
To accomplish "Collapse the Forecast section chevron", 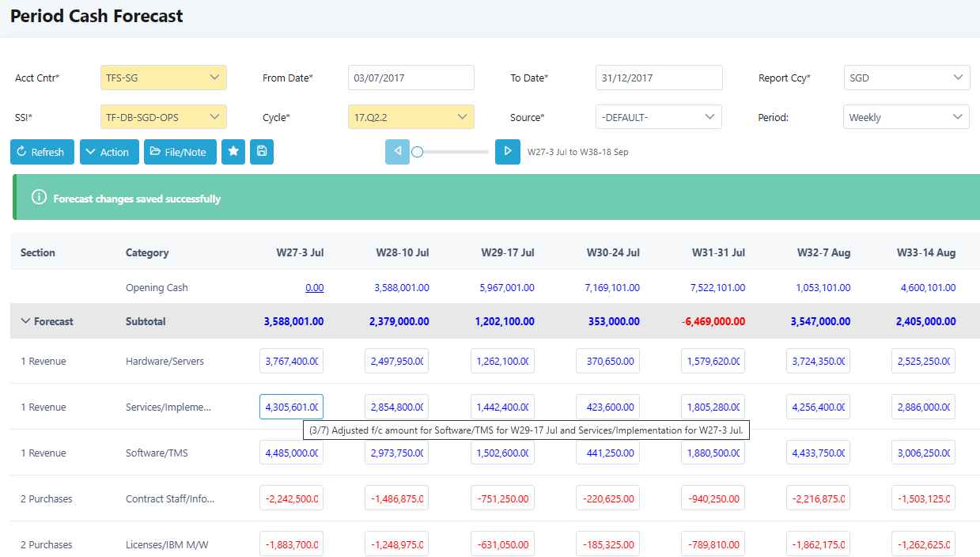I will 26,321.
